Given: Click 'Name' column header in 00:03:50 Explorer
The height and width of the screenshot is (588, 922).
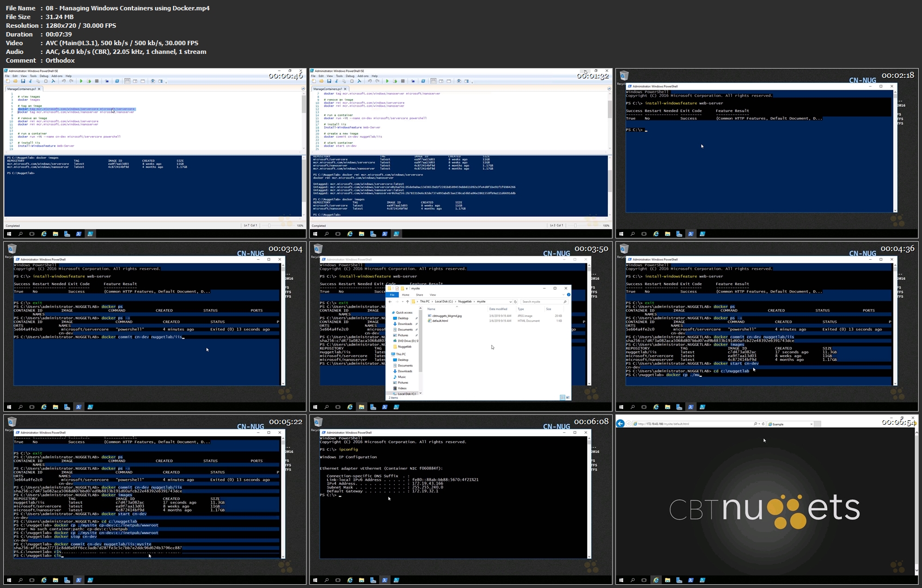Looking at the screenshot, I should [x=432, y=309].
